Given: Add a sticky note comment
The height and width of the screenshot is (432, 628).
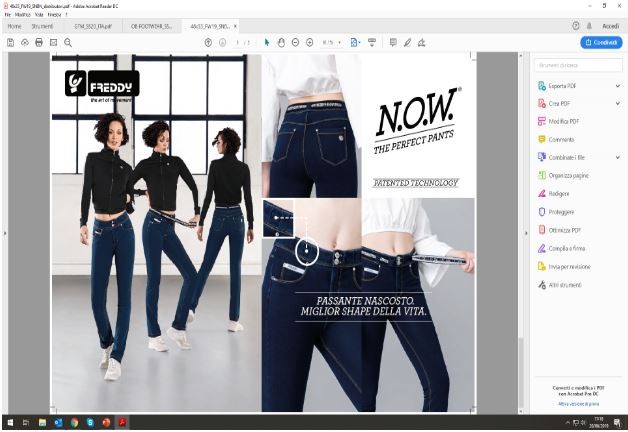Looking at the screenshot, I should pyautogui.click(x=393, y=42).
